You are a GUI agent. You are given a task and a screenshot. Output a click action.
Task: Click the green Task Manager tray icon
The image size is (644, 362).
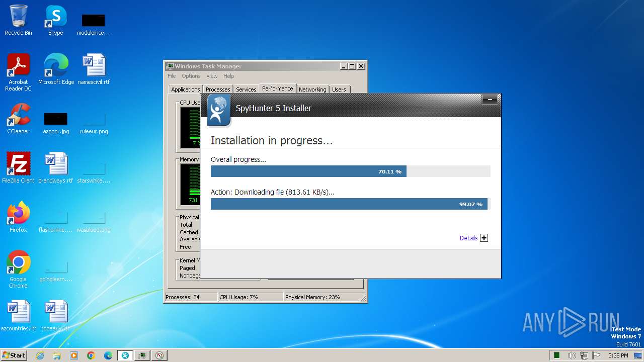(557, 355)
